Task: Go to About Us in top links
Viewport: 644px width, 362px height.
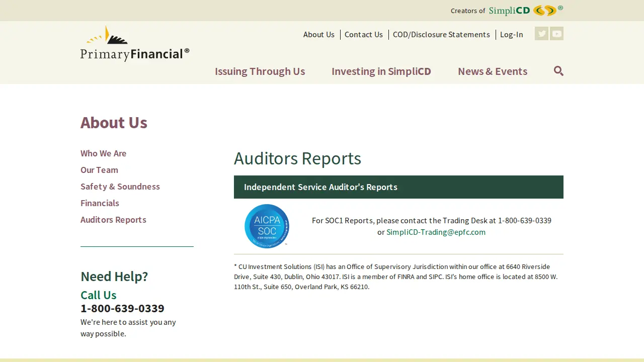Action: (318, 35)
